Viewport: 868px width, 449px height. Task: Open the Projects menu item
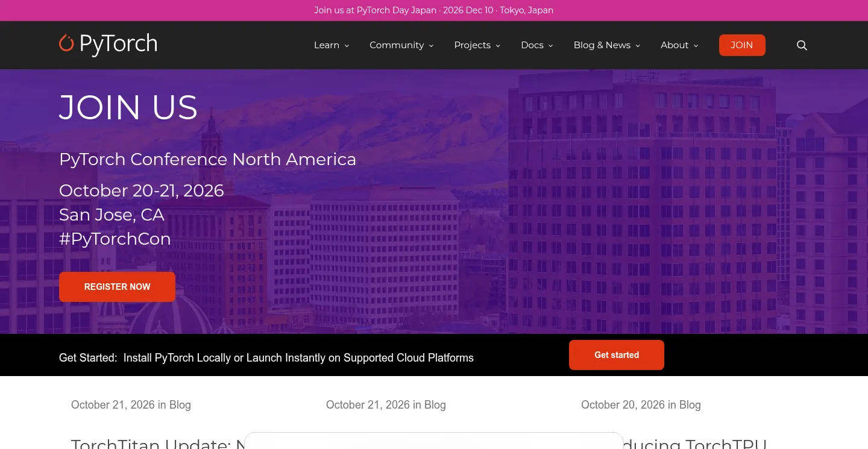[473, 45]
